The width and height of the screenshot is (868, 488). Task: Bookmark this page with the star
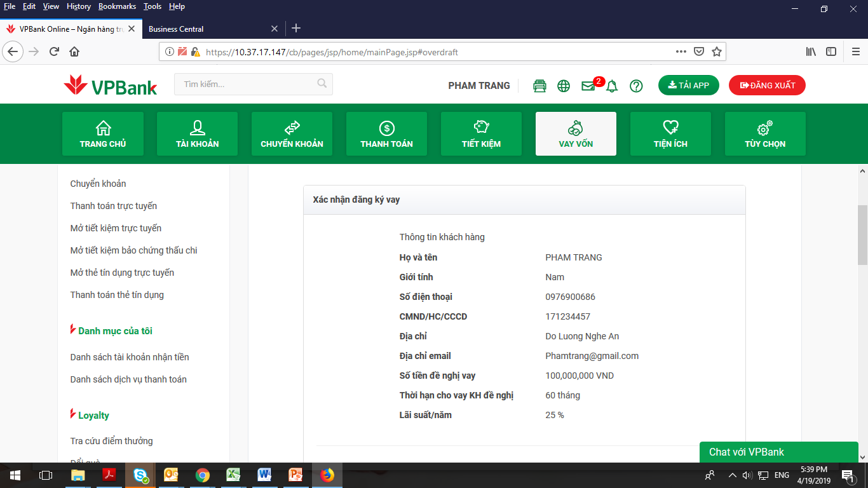tap(717, 51)
